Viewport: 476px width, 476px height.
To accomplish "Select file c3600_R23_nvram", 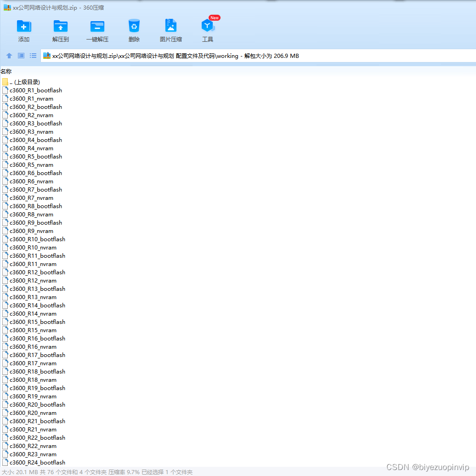I will coord(29,454).
